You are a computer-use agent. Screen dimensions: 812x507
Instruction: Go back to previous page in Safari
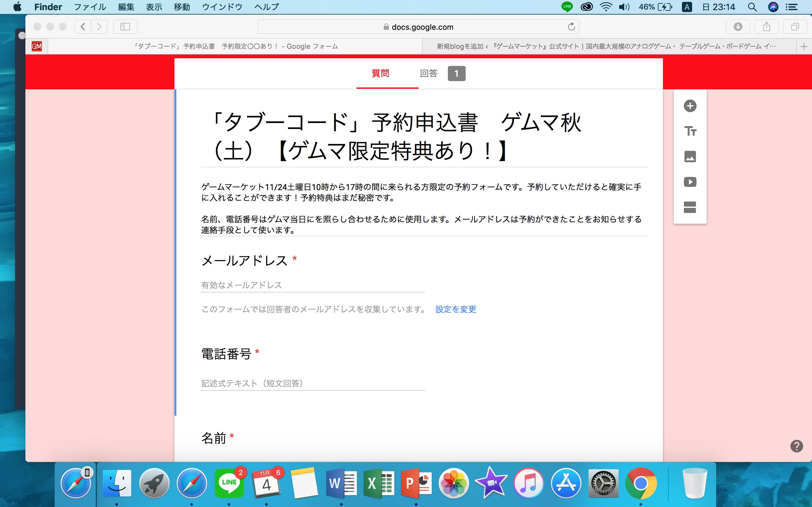tap(83, 27)
